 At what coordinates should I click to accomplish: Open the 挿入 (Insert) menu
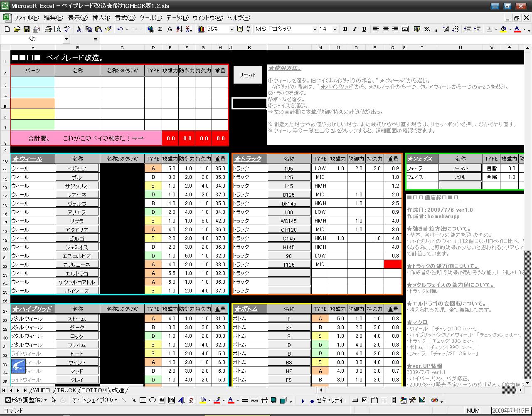pyautogui.click(x=101, y=18)
